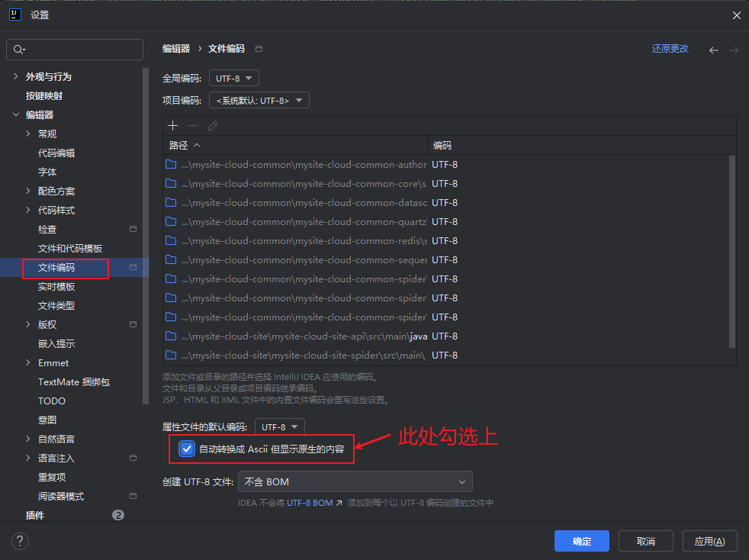The width and height of the screenshot is (749, 560).
Task: Open 文件类型 settings page
Action: (56, 306)
